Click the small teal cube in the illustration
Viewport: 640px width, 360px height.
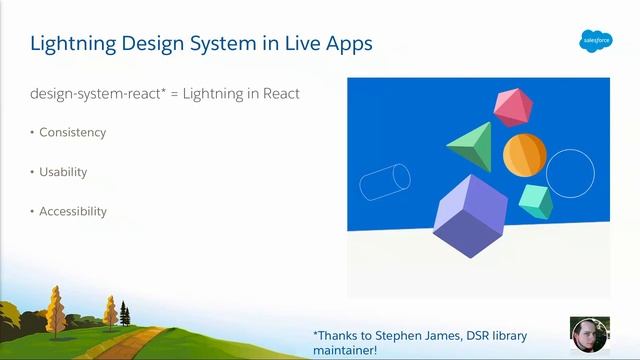point(536,202)
